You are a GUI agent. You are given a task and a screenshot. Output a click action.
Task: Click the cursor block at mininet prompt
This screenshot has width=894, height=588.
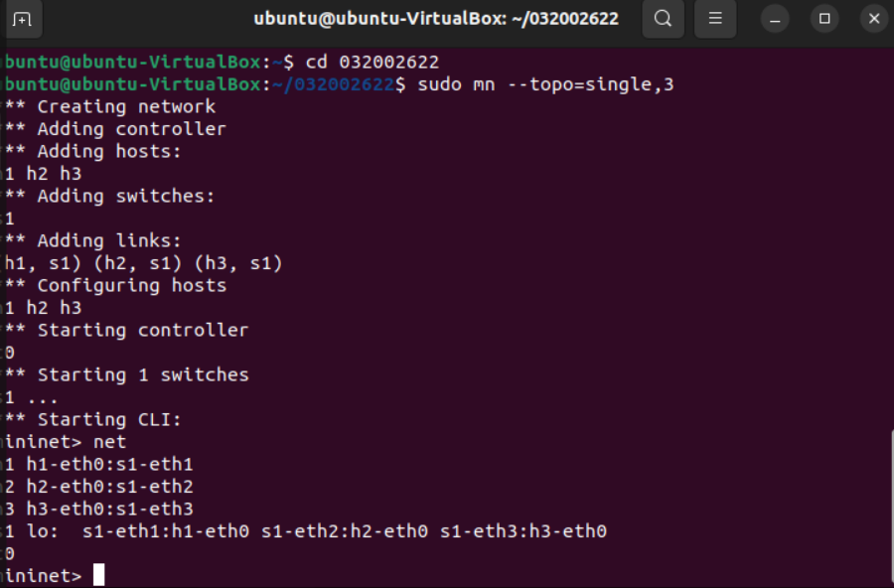coord(98,575)
